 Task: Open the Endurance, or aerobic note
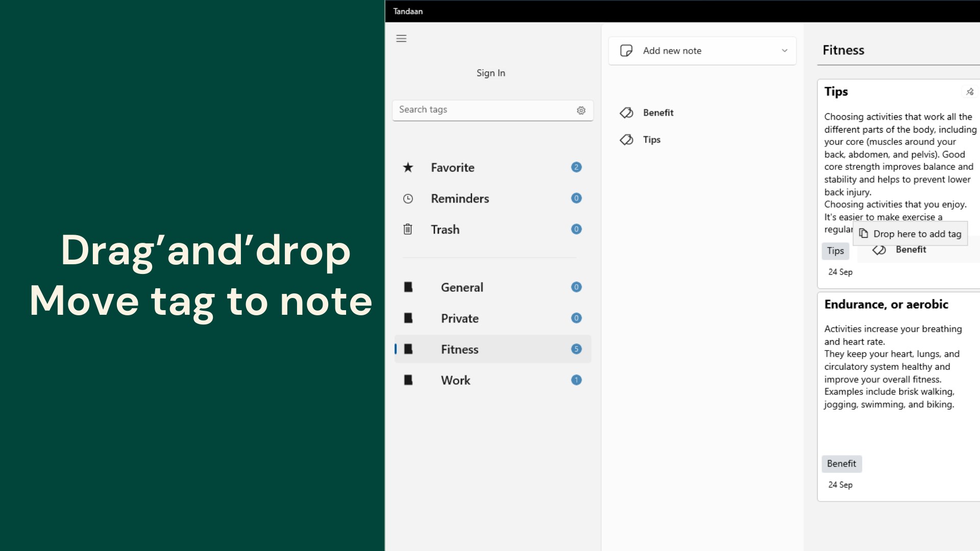[x=886, y=305]
